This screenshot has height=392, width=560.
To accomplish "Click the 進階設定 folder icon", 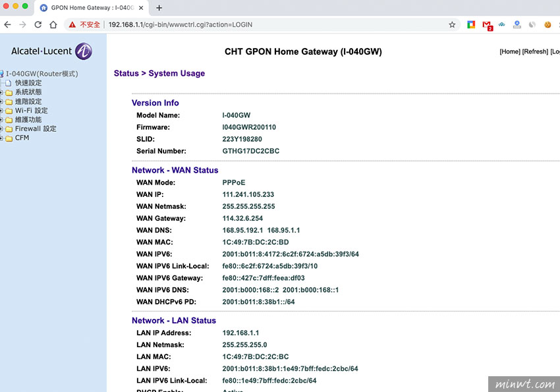I will [x=9, y=101].
